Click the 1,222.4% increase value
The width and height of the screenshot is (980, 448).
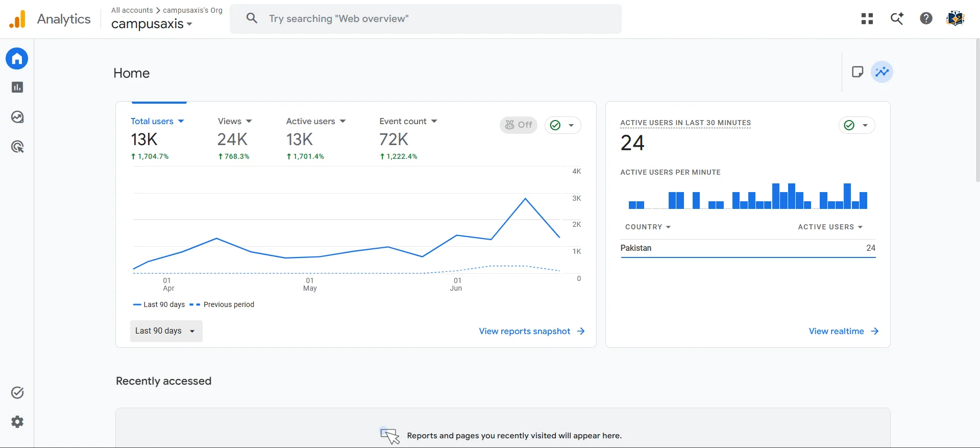398,156
